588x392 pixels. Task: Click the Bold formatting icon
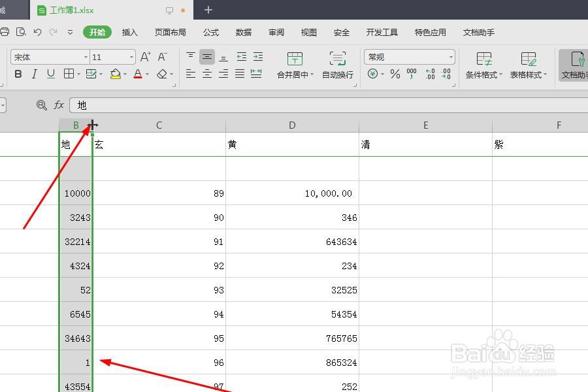click(18, 74)
